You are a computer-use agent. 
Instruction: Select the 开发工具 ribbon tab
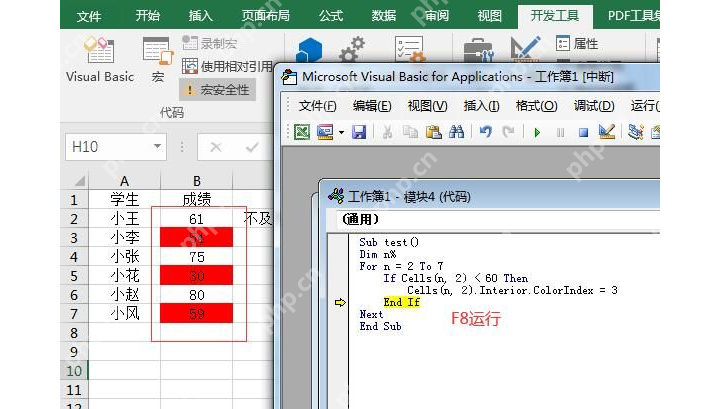[x=555, y=16]
